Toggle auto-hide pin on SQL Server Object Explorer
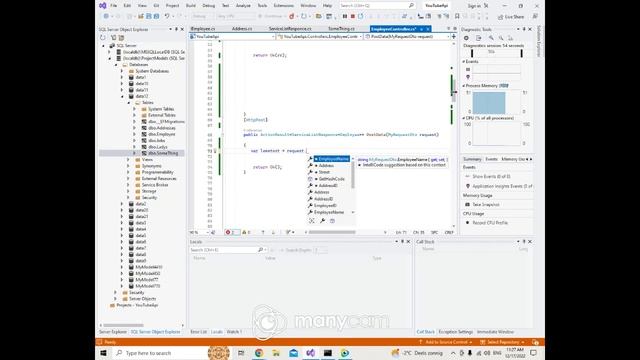Image resolution: width=640 pixels, height=360 pixels. point(176,29)
